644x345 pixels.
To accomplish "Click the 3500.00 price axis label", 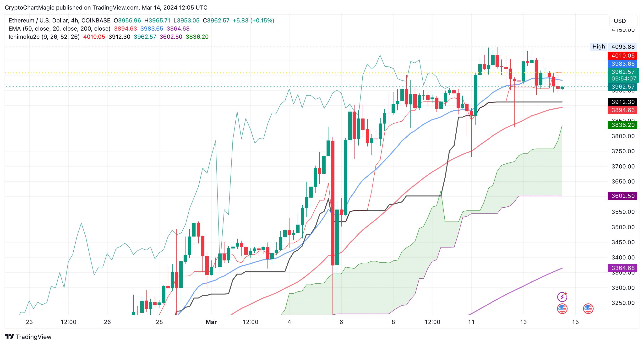I will coord(623,227).
